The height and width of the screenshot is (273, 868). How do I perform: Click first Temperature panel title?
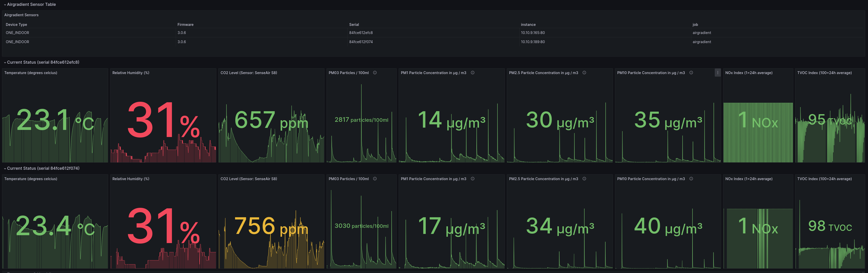tap(31, 73)
